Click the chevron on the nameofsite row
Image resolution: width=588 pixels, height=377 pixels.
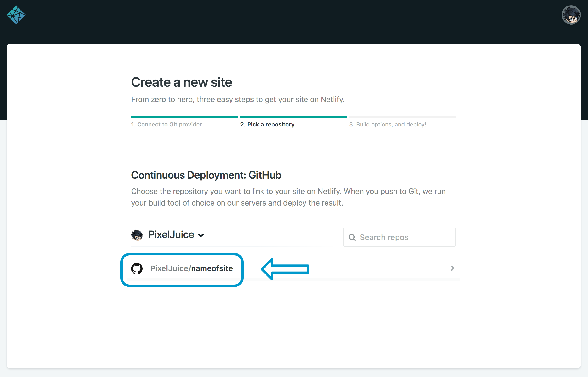point(452,268)
